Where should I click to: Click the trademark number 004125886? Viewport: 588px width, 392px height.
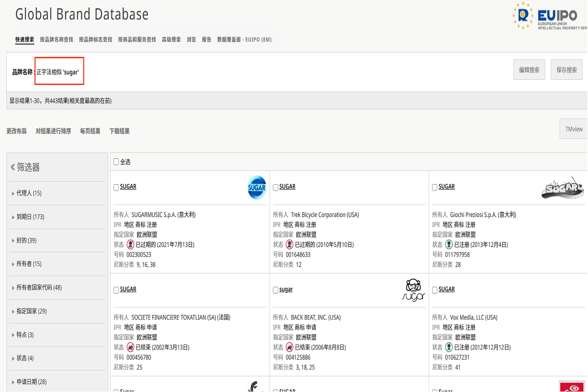[x=298, y=357]
